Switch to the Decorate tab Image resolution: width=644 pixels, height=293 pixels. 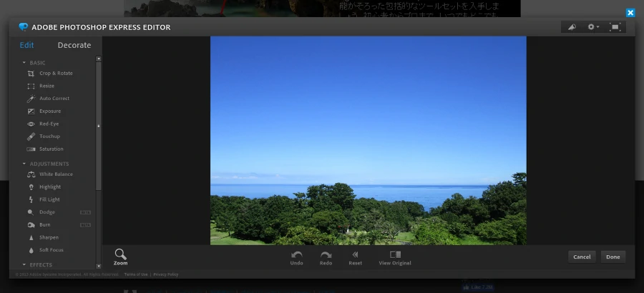click(x=74, y=45)
